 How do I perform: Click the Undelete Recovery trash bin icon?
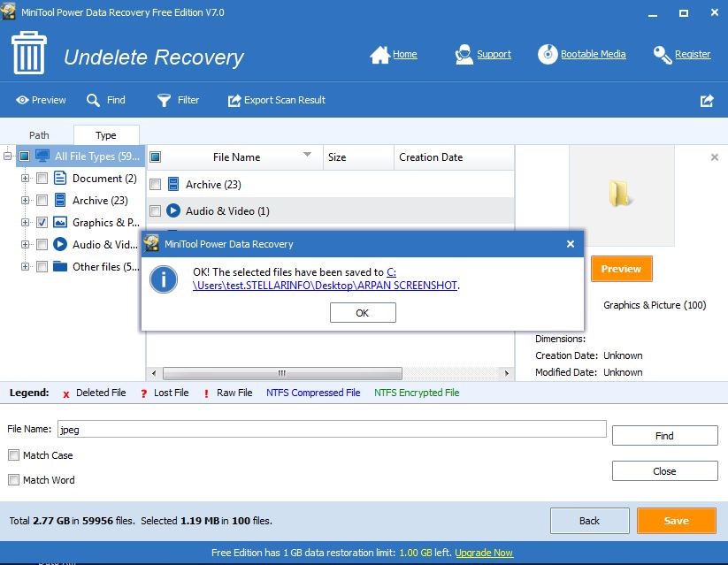click(29, 53)
